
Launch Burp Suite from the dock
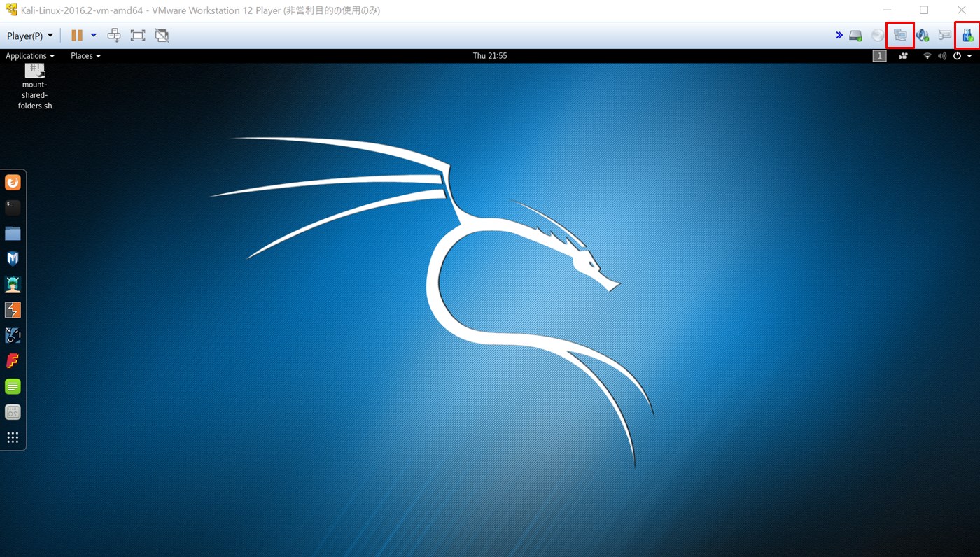point(13,310)
